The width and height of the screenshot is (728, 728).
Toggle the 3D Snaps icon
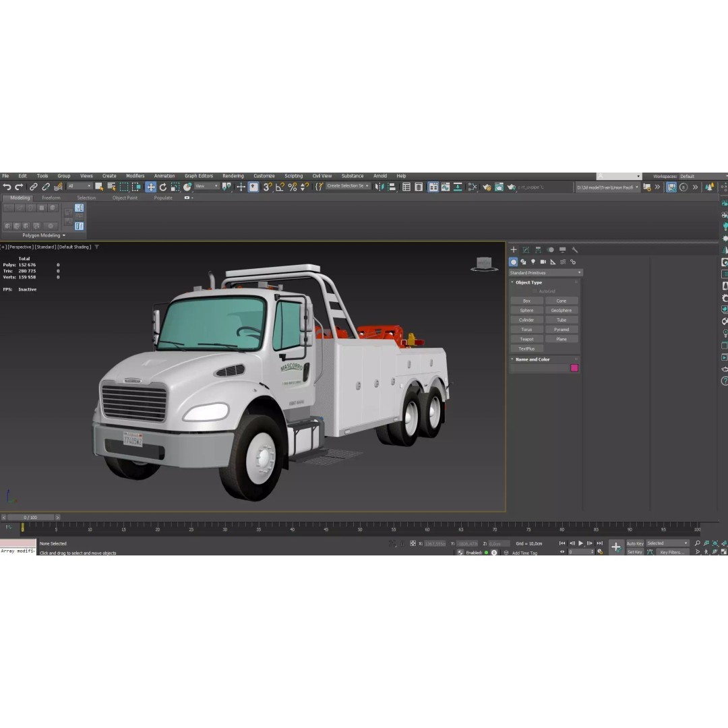[x=268, y=187]
